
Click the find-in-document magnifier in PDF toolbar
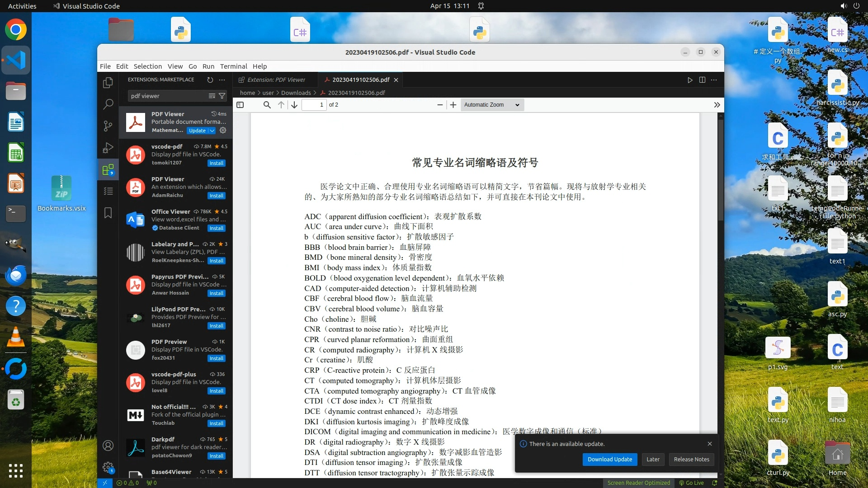click(267, 105)
